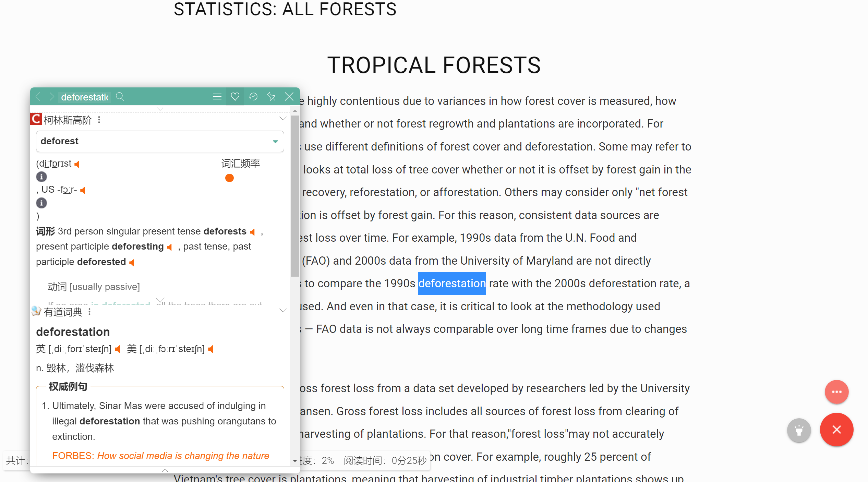Viewport: 868px width, 482px height.
Task: Pin the dictionary popup window
Action: click(271, 97)
